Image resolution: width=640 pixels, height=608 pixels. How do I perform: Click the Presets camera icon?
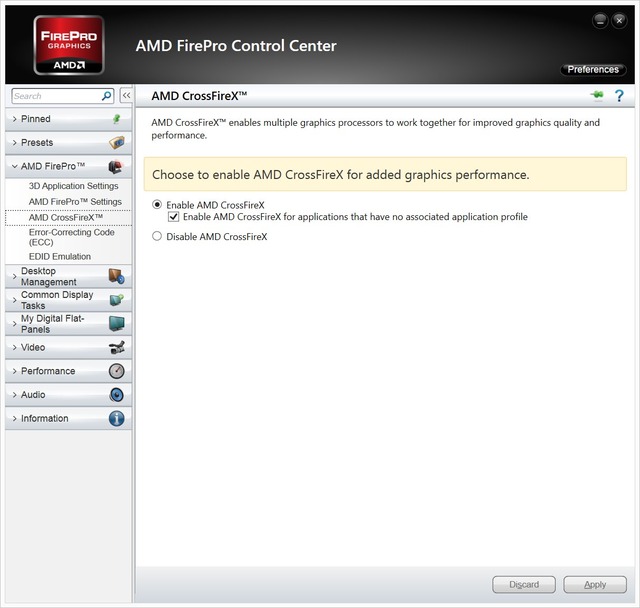[x=117, y=142]
